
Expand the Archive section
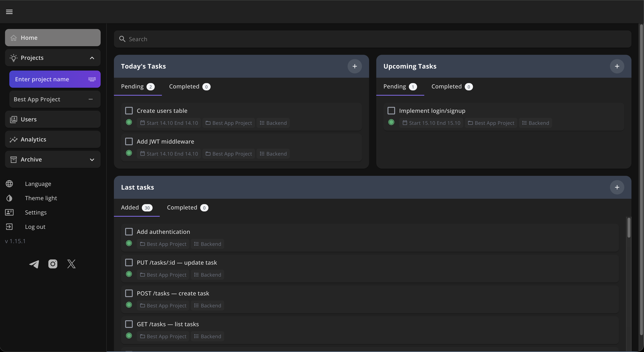click(x=92, y=159)
